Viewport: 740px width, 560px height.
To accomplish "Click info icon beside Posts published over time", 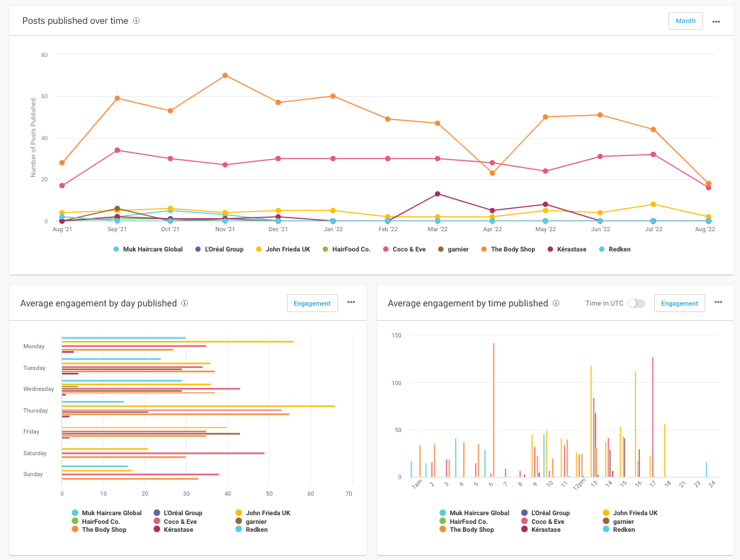I will coord(137,21).
